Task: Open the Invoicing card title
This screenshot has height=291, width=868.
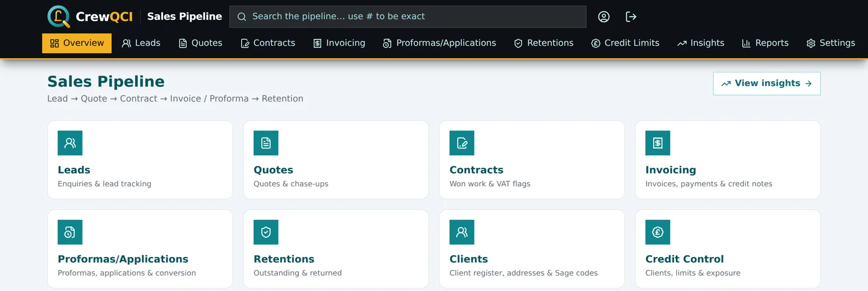Action: [671, 170]
